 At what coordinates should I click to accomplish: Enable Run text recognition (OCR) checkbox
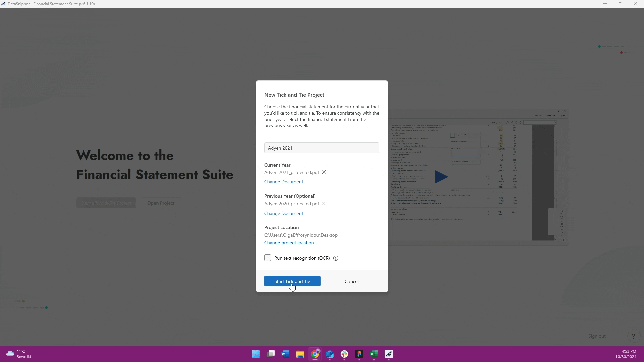(268, 258)
